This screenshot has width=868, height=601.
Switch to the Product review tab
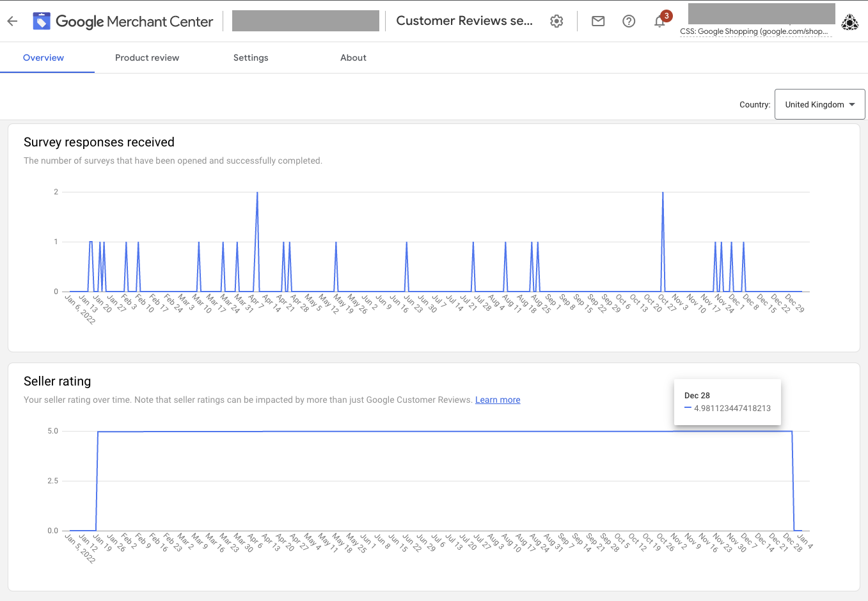coord(146,58)
